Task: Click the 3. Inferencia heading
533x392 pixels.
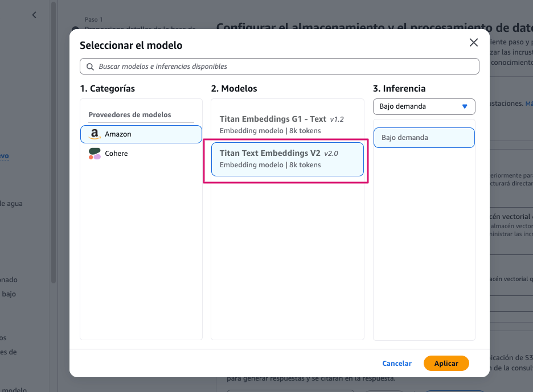Action: 399,89
